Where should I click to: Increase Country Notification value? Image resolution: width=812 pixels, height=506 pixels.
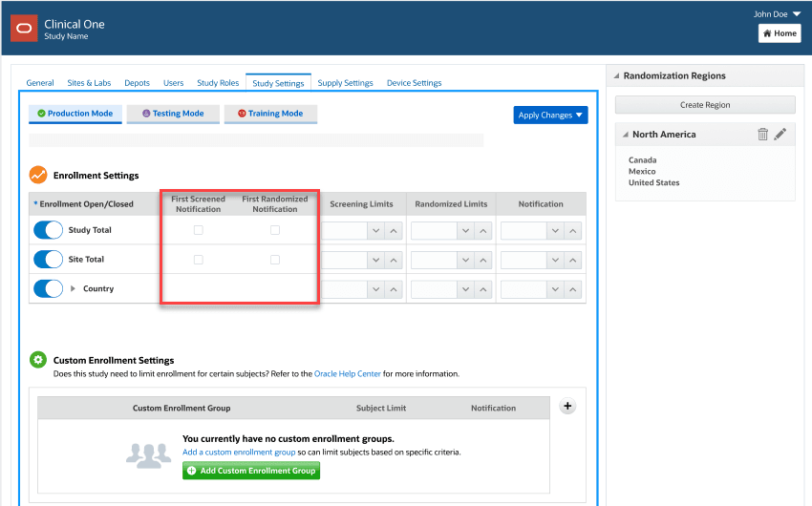click(x=573, y=289)
